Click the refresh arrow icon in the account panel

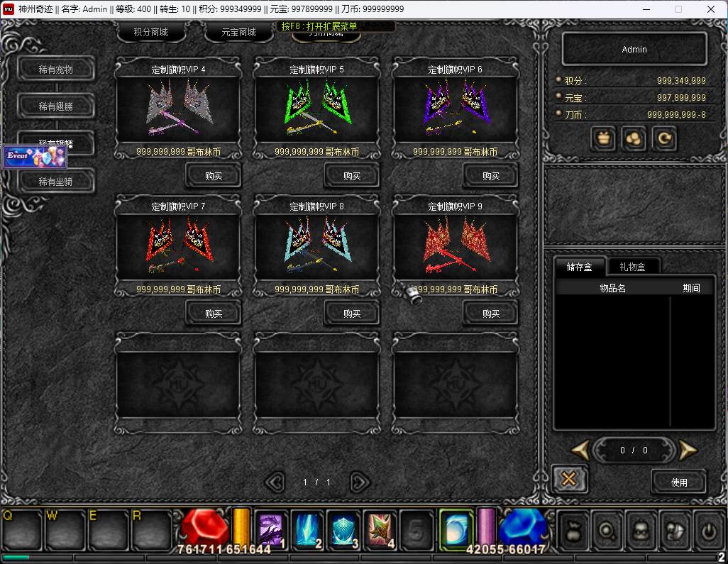pos(664,139)
